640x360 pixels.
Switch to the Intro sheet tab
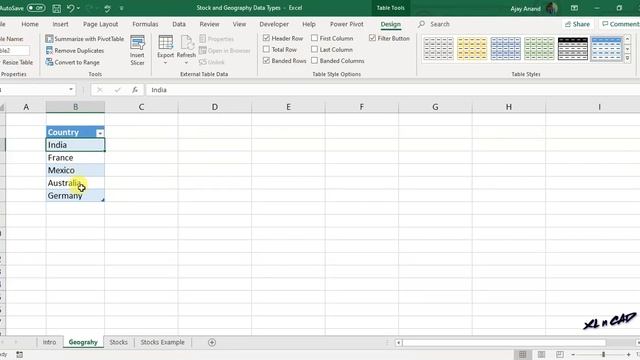pos(49,342)
